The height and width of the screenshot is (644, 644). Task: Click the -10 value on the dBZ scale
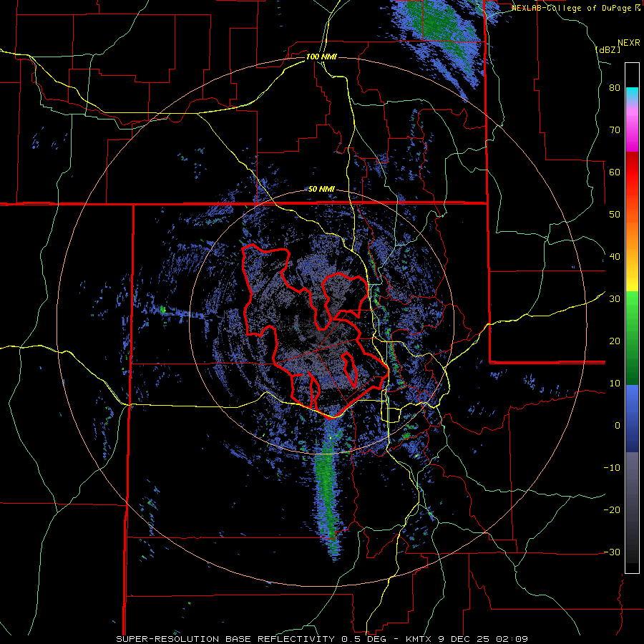612,468
